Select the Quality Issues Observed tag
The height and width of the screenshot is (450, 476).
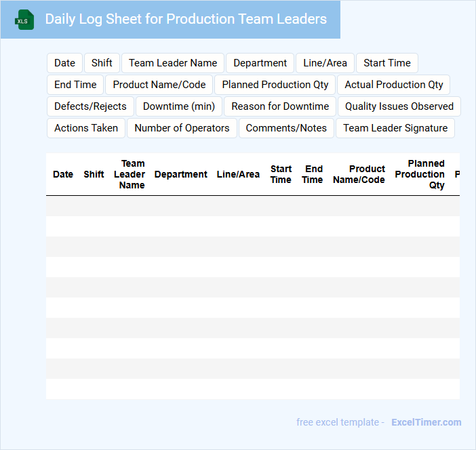click(x=399, y=106)
